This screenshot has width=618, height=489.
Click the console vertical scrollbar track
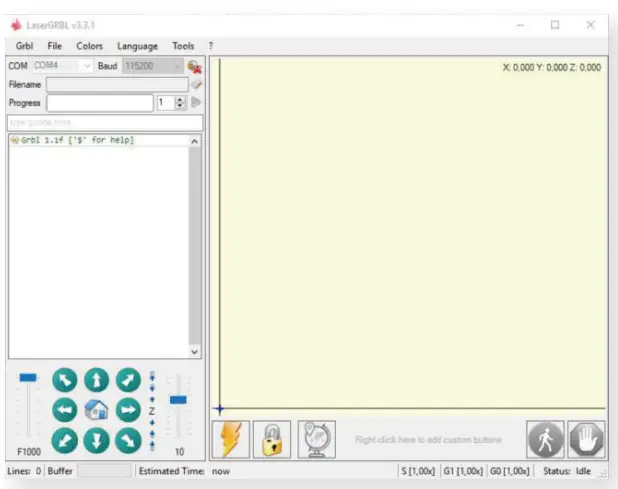(194, 246)
